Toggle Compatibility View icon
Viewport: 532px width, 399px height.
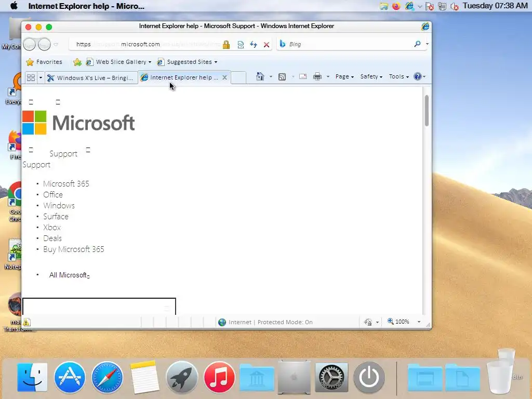(x=241, y=45)
